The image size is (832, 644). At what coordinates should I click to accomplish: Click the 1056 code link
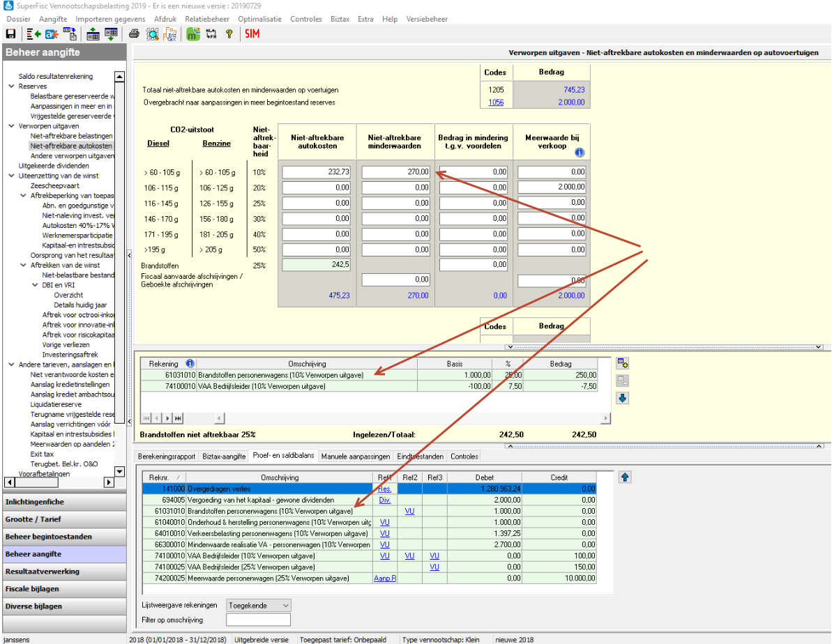(496, 102)
